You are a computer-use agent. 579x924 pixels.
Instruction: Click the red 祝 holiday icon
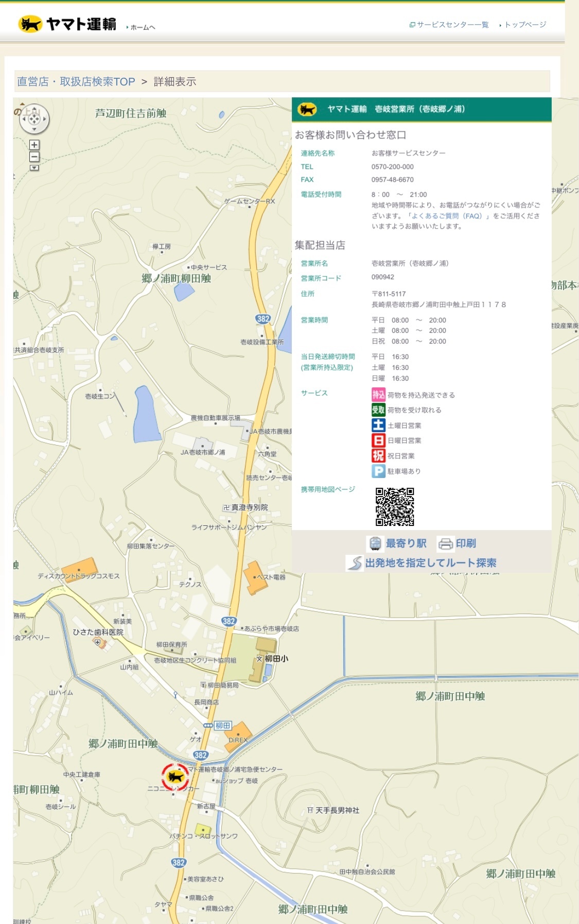378,455
